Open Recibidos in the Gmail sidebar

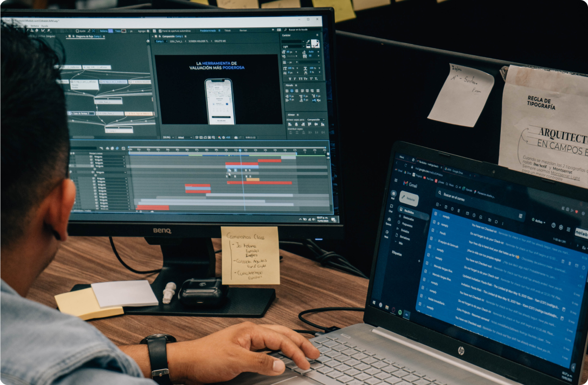408,212
